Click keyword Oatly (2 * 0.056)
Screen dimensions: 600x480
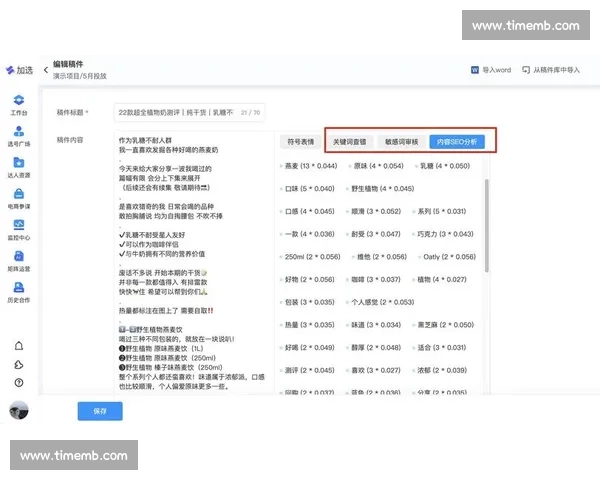(450, 257)
